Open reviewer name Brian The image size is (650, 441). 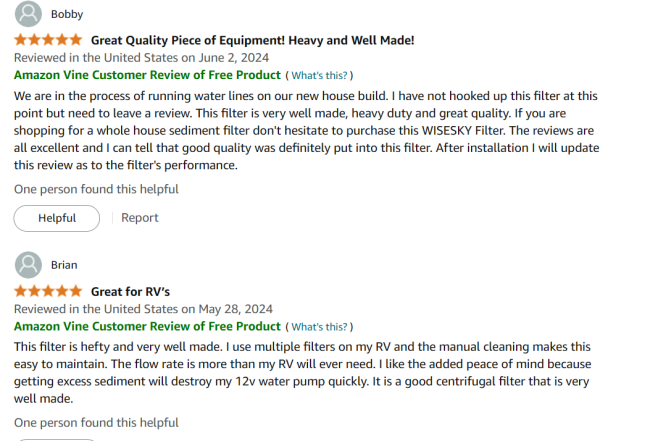click(x=64, y=265)
